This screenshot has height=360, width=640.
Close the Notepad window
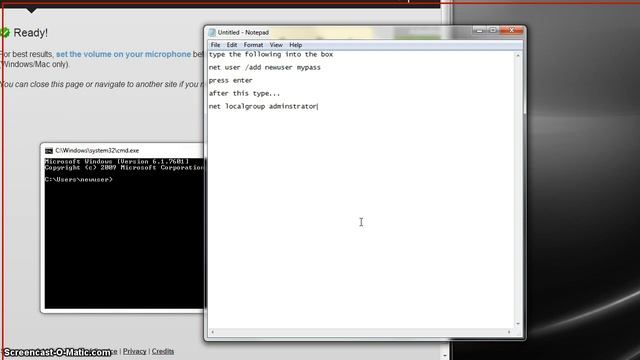[511, 30]
